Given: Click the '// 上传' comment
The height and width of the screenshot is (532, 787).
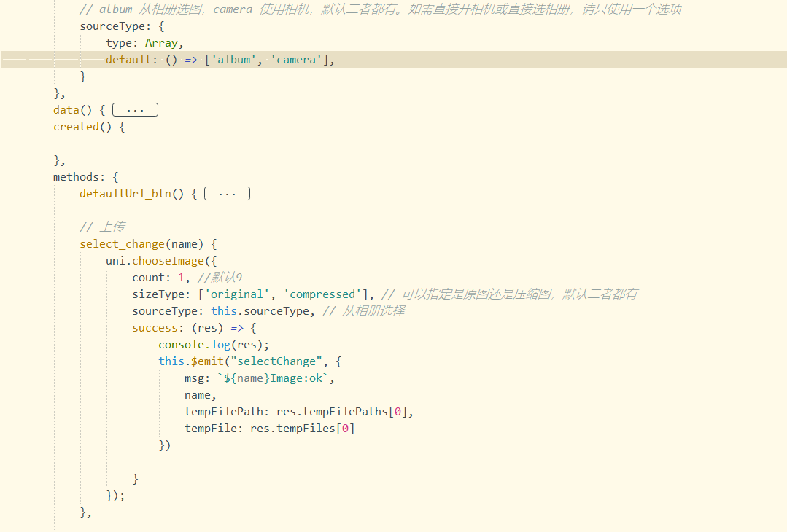Looking at the screenshot, I should point(102,227).
